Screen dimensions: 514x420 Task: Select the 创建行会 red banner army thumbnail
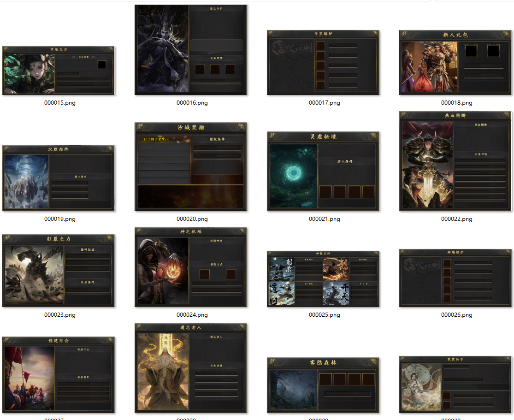(59, 374)
